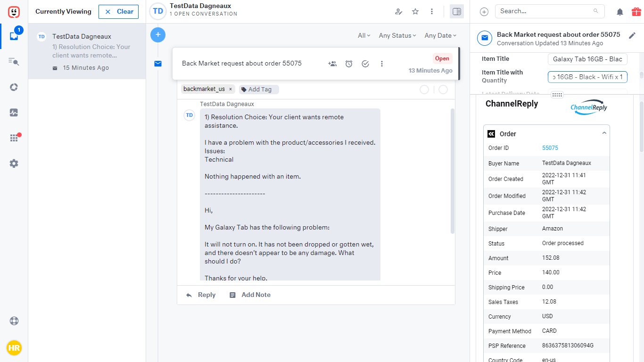Click the ChannelReply panel drag handle
This screenshot has width=644, height=362.
point(557,95)
